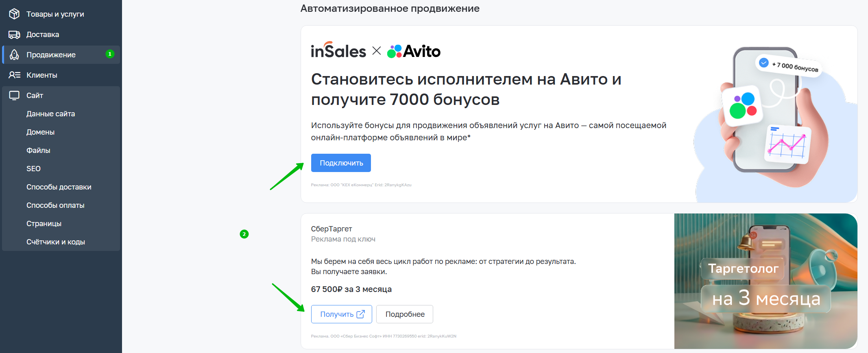
Task: Click the rocket icon beside Продвижение
Action: [x=14, y=54]
